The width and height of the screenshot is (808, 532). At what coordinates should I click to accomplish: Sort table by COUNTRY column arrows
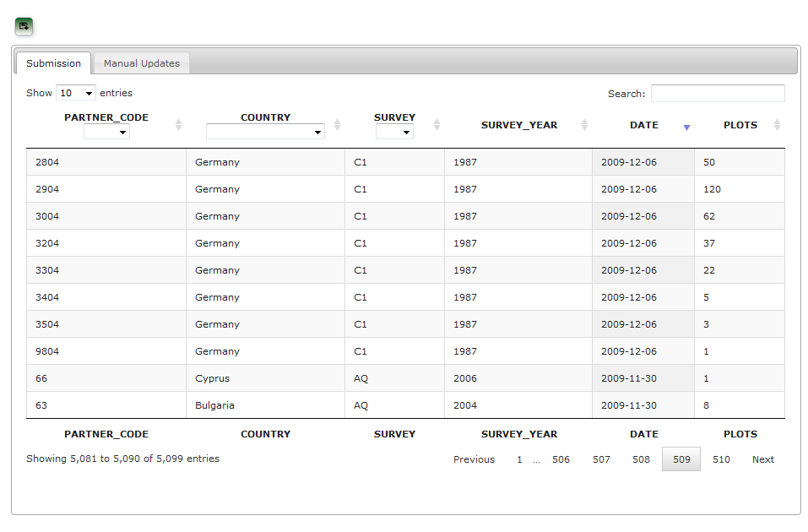pyautogui.click(x=337, y=125)
